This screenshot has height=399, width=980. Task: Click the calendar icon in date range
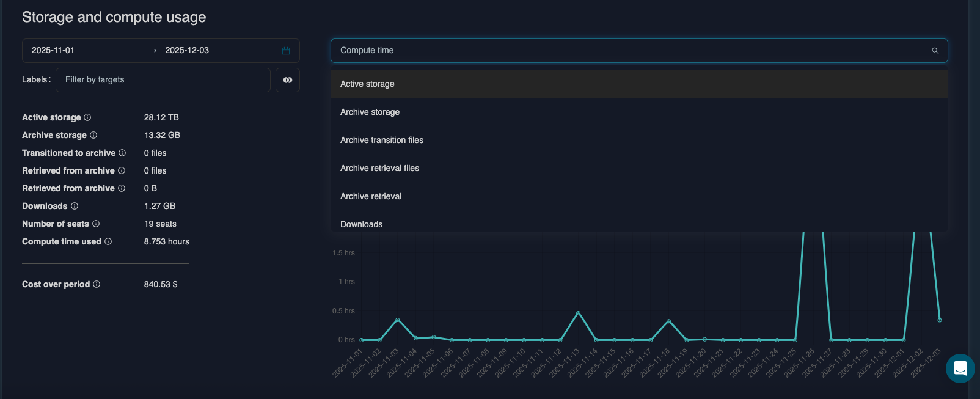tap(285, 51)
